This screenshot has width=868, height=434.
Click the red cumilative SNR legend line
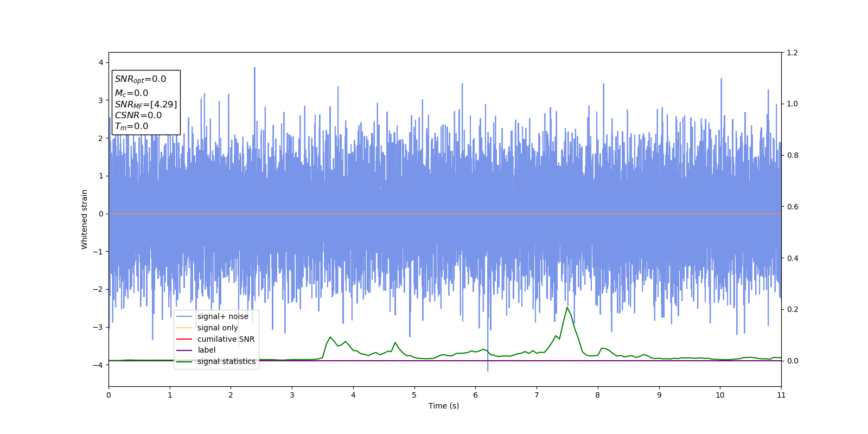point(184,339)
